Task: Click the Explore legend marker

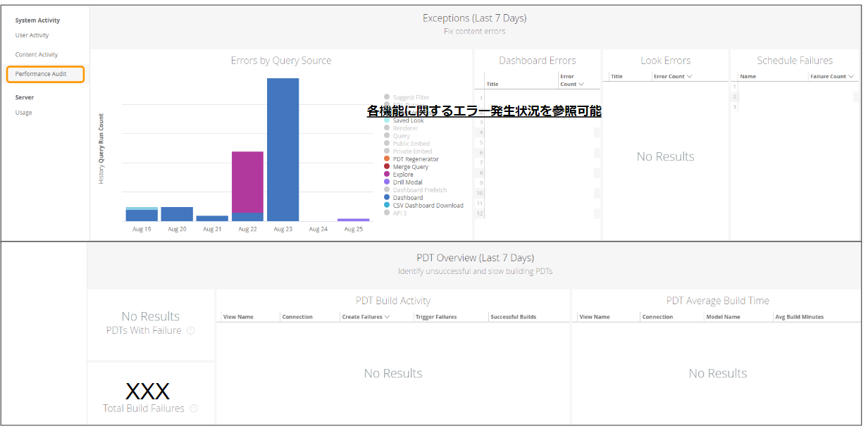Action: point(386,174)
